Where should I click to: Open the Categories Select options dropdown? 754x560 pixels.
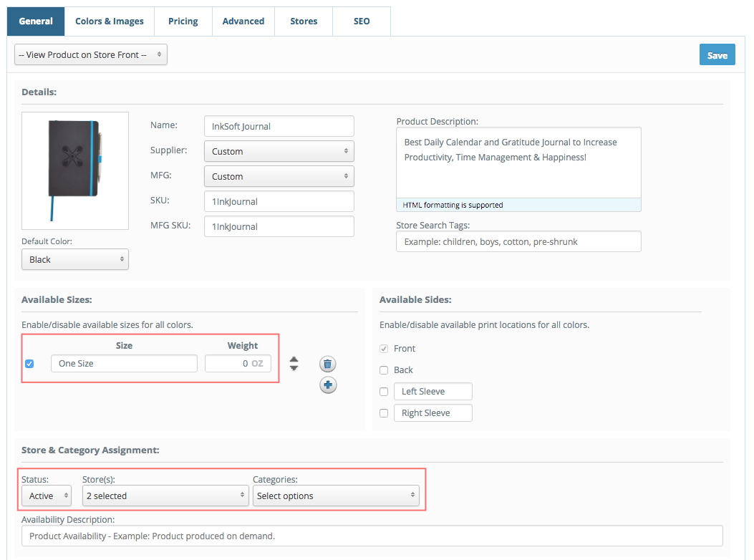(336, 496)
